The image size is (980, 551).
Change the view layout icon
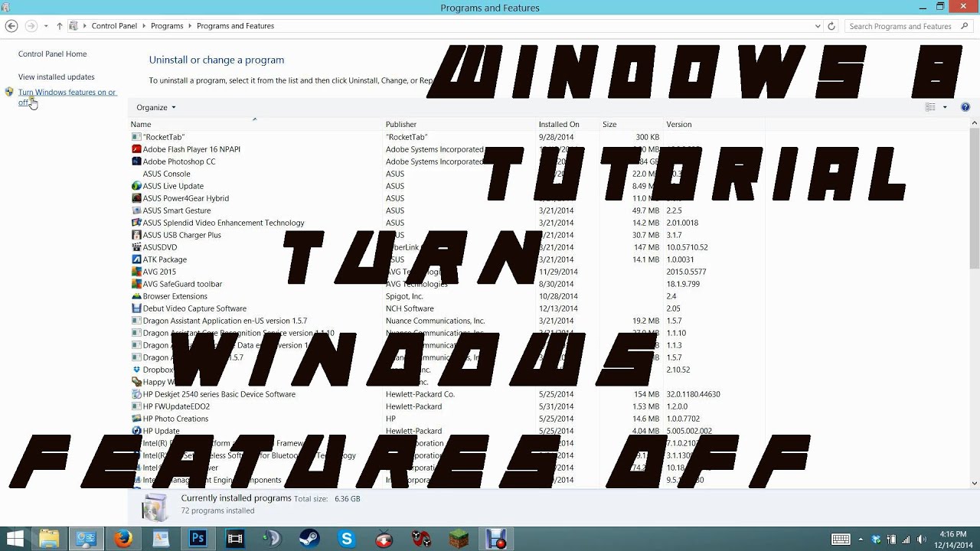click(930, 107)
